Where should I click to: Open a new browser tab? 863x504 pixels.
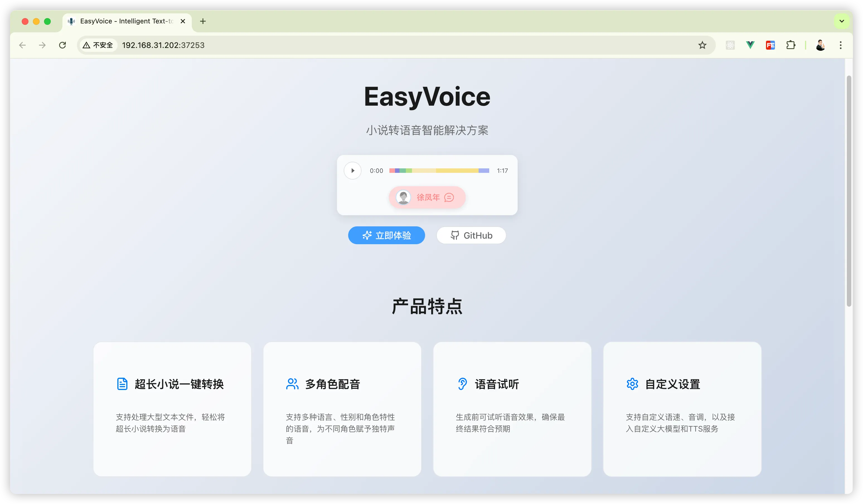tap(203, 21)
